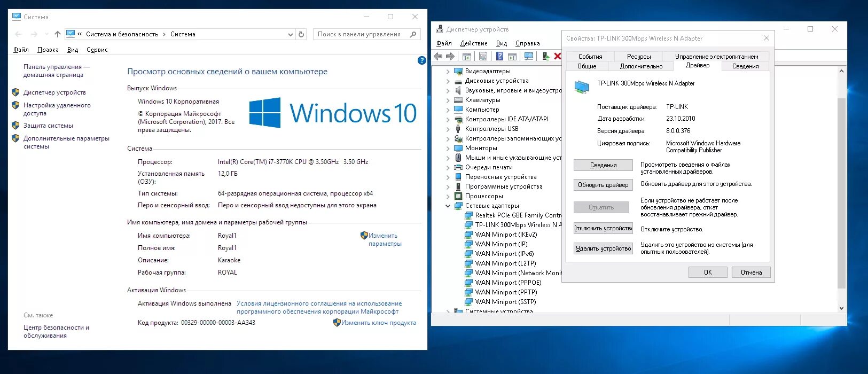This screenshot has width=868, height=374.
Task: Switch to the События tab
Action: click(590, 57)
